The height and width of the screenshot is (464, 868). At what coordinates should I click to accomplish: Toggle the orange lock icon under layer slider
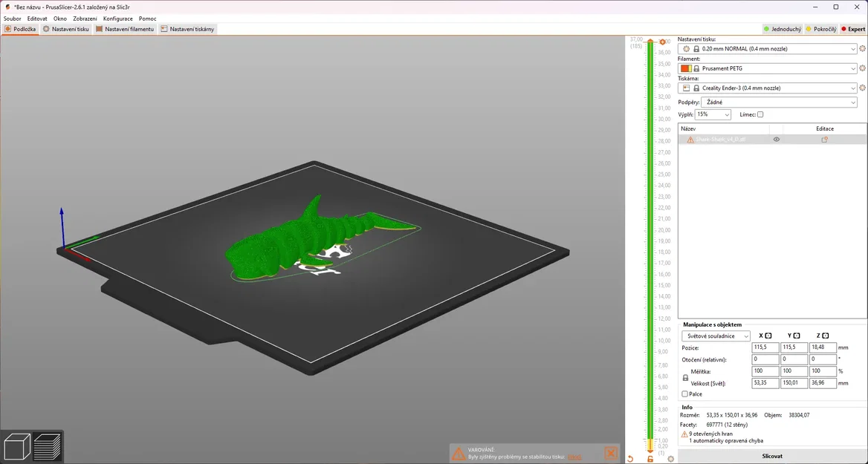coord(650,459)
